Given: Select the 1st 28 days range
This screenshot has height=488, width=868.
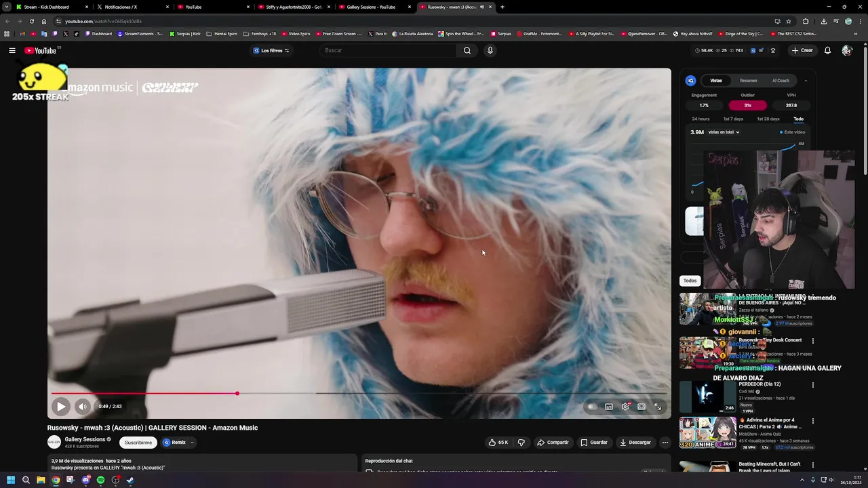Looking at the screenshot, I should pos(768,119).
